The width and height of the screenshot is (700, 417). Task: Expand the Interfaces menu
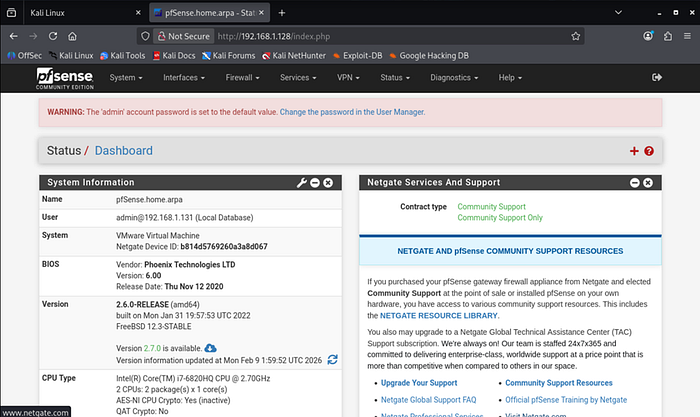(184, 77)
